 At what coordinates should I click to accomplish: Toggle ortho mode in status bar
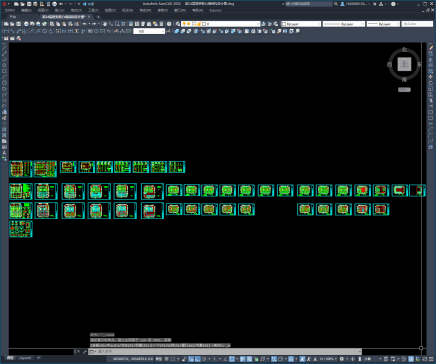pos(198,359)
